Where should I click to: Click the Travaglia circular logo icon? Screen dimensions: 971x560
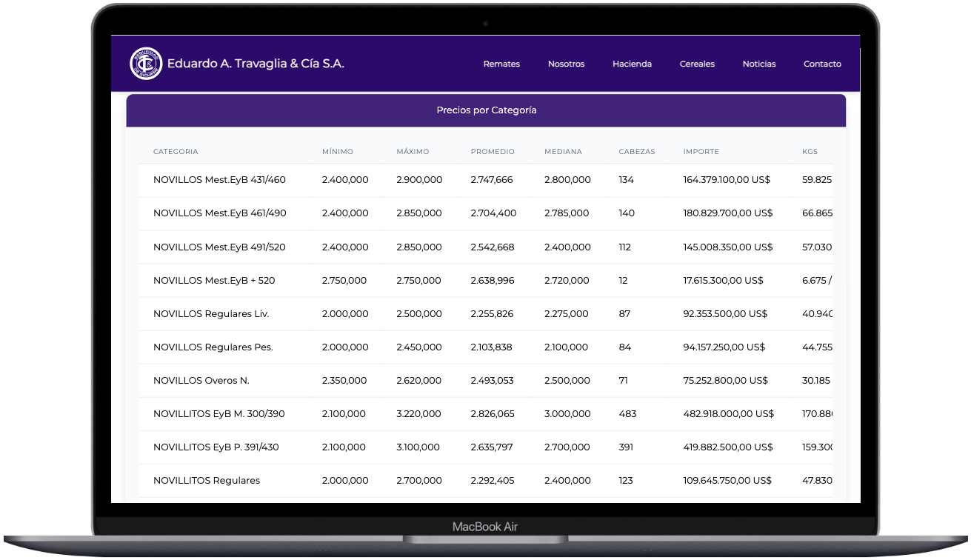coord(146,64)
